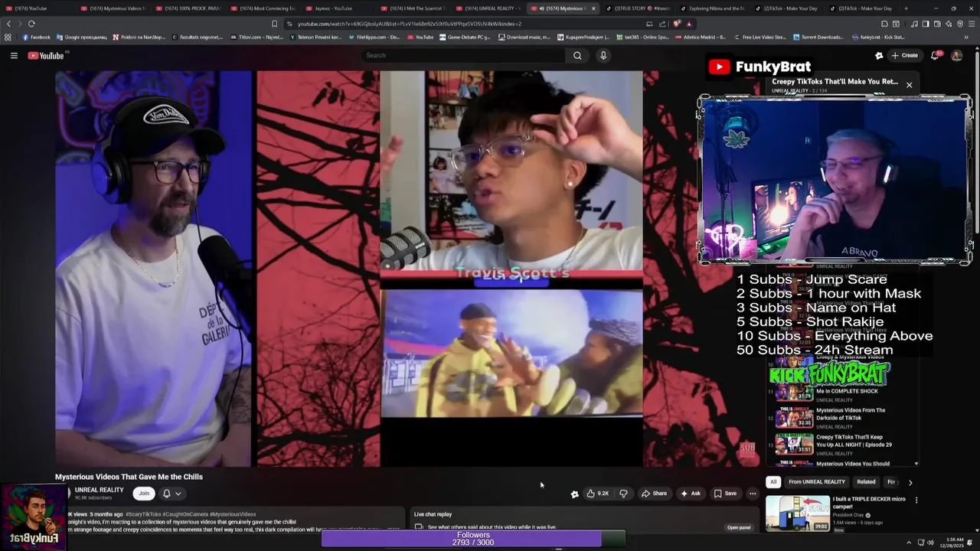Viewport: 980px width, 551px height.
Task: Save the video with Save button
Action: tap(725, 494)
